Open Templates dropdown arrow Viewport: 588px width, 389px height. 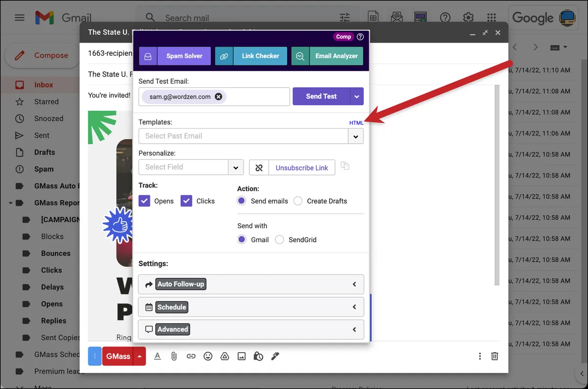(x=356, y=136)
